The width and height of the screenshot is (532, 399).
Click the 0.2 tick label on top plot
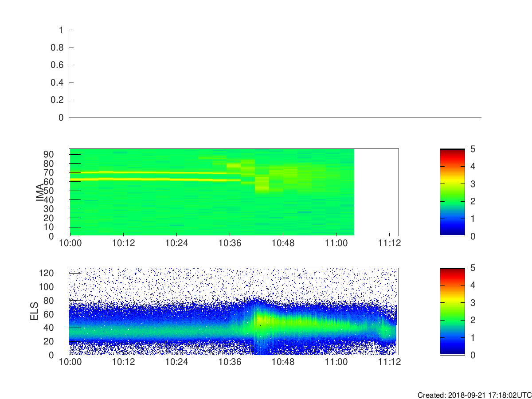[x=58, y=100]
